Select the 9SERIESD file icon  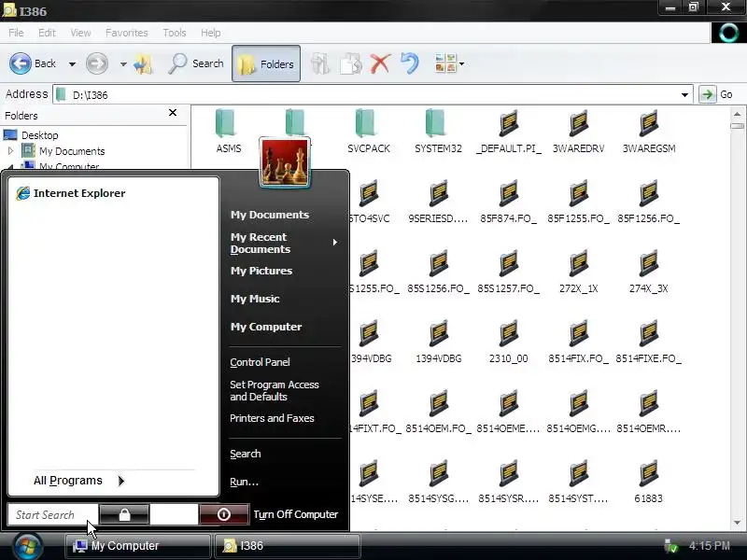pyautogui.click(x=438, y=193)
